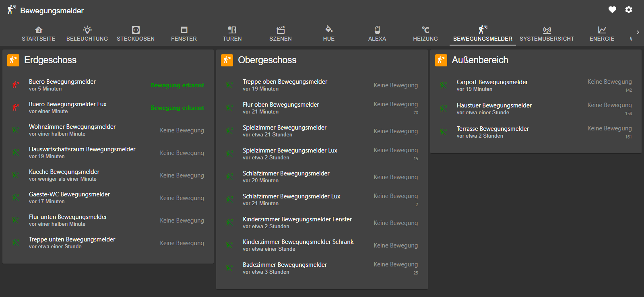Click Schlafzimmer Bewegungsmelder green icon
The height and width of the screenshot is (297, 644).
tap(229, 177)
